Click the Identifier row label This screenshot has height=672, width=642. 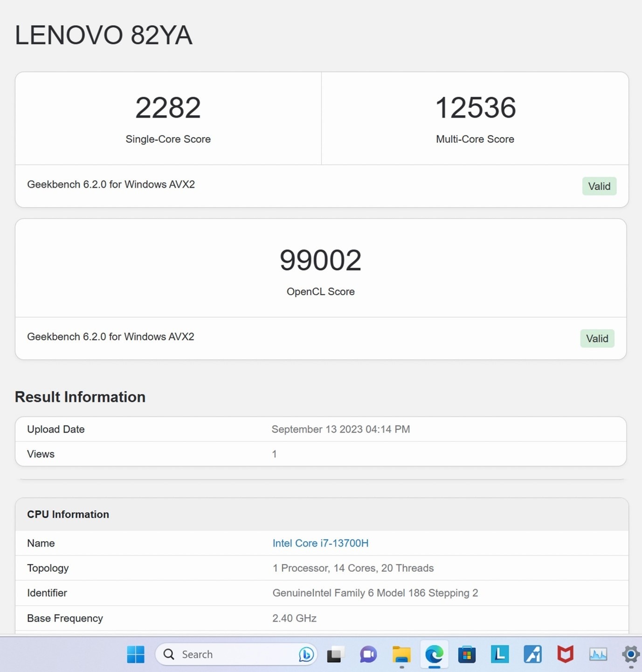click(47, 593)
